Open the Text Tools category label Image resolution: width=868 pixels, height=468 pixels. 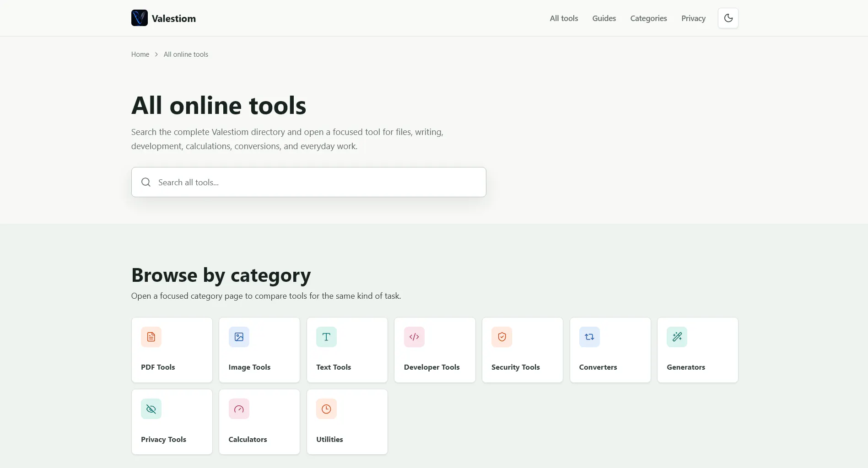point(334,367)
